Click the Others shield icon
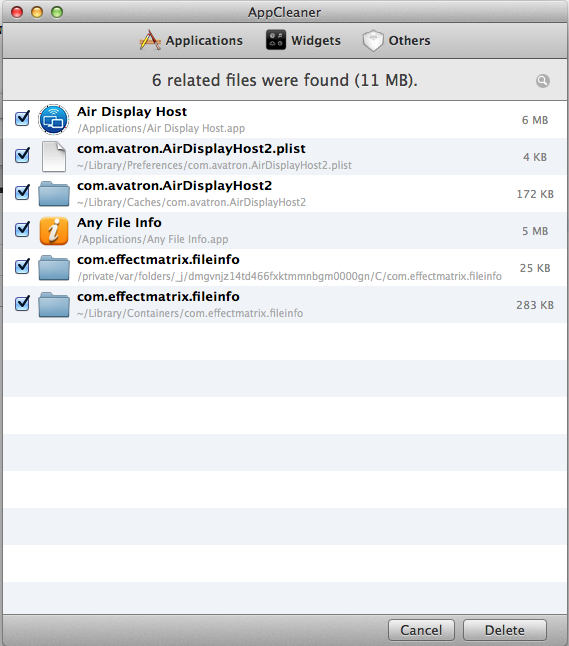The height and width of the screenshot is (646, 569). (x=373, y=40)
